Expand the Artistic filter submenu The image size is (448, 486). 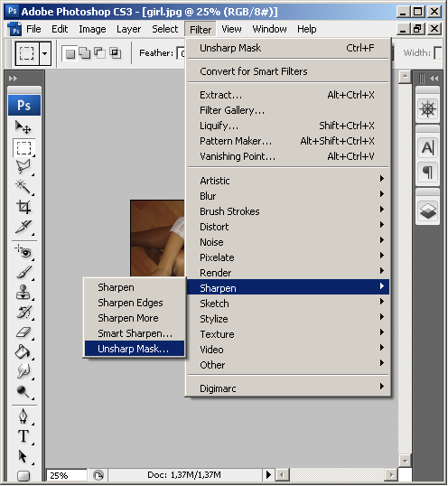point(288,181)
